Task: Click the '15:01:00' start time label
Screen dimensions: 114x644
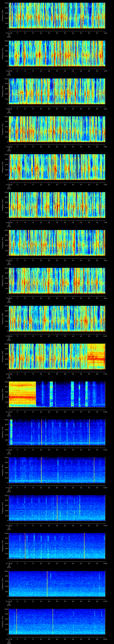Action: pyautogui.click(x=9, y=33)
